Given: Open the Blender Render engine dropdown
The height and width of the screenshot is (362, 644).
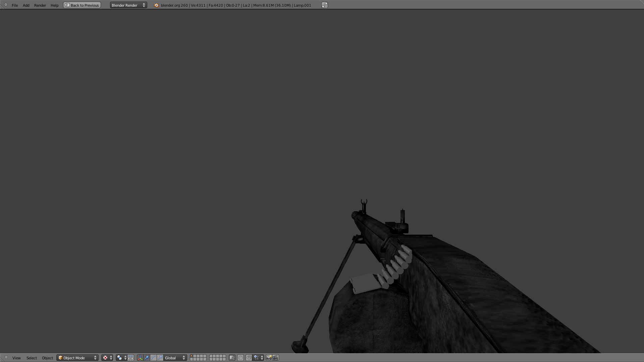Looking at the screenshot, I should [x=128, y=5].
